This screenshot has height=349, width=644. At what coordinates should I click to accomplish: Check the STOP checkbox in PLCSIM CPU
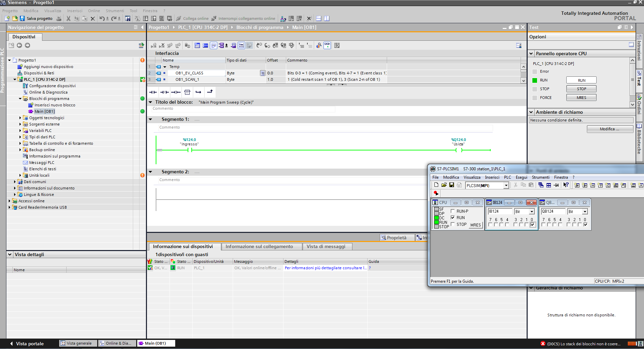[x=453, y=224]
